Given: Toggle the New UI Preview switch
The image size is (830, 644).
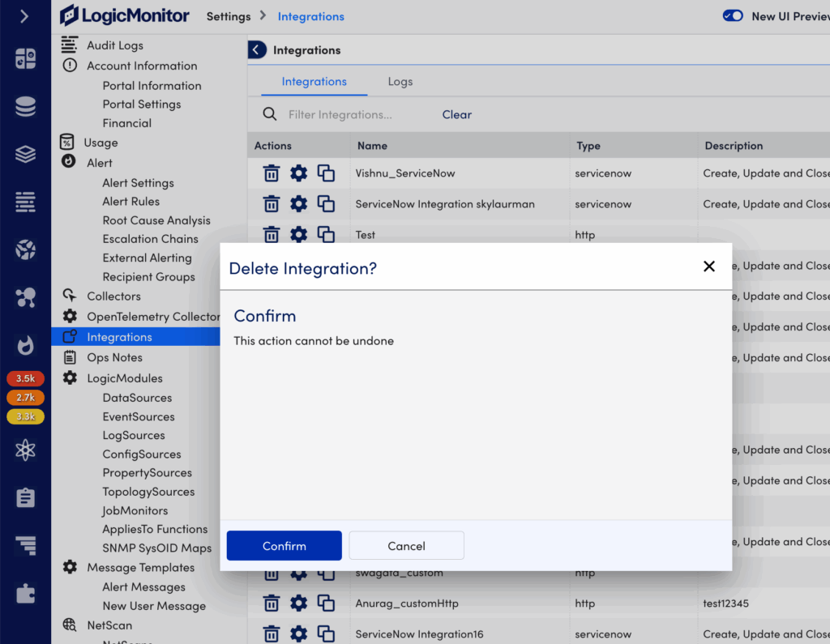Looking at the screenshot, I should (733, 15).
